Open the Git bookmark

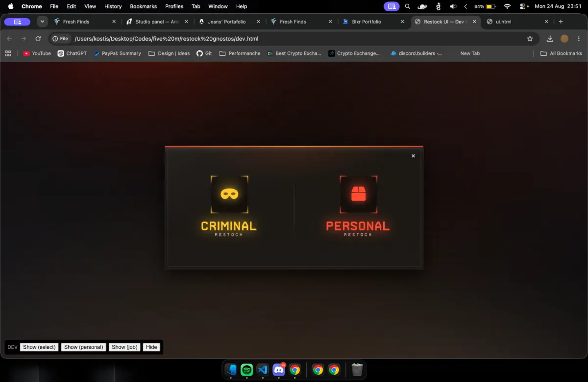[204, 53]
